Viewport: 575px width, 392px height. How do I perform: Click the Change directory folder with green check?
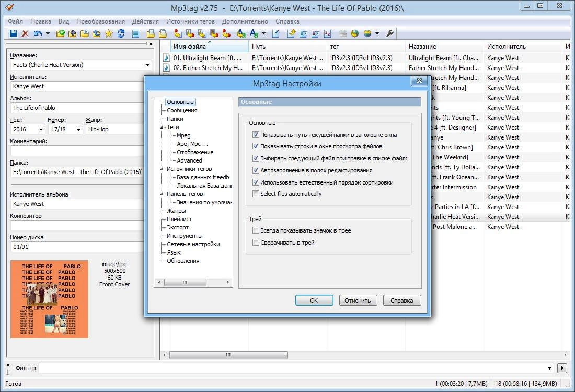point(61,34)
